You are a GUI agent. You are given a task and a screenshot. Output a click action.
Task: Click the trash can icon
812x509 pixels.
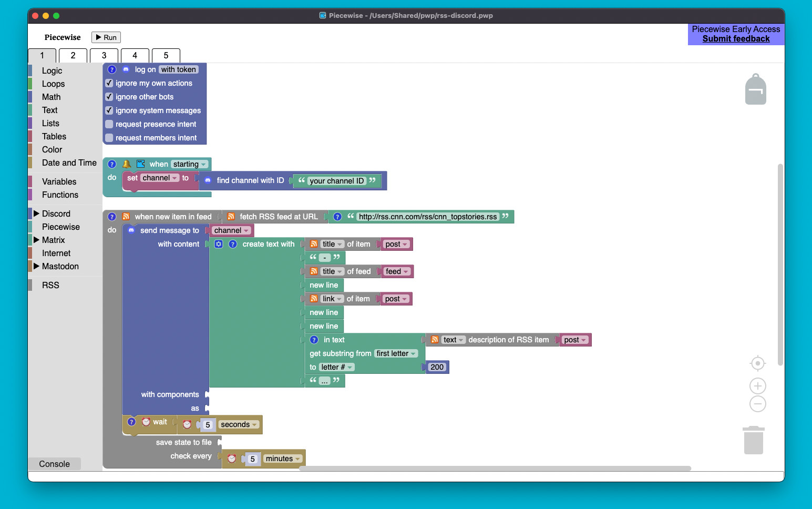pos(753,440)
